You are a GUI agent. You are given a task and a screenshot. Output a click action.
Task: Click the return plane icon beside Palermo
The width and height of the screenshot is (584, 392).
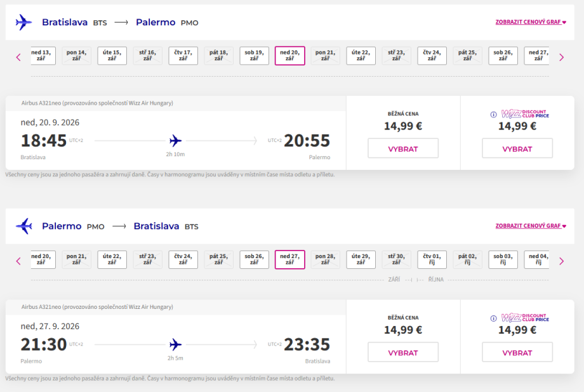tap(23, 226)
